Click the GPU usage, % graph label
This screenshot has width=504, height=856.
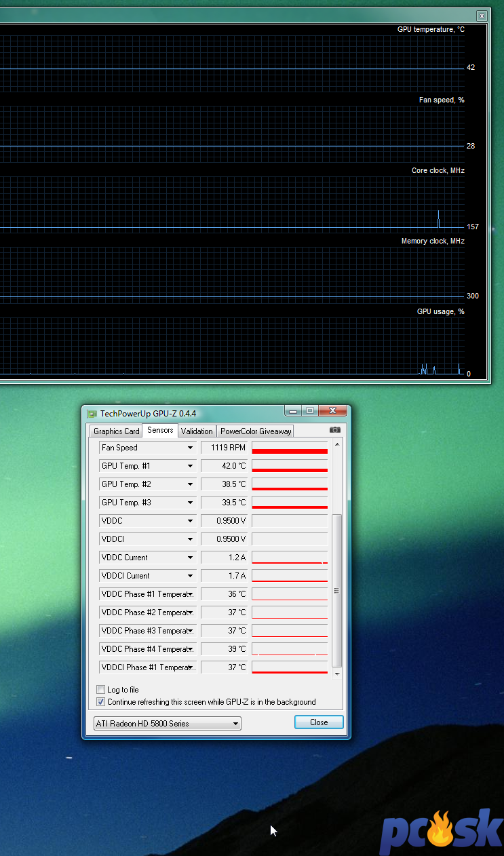(441, 311)
